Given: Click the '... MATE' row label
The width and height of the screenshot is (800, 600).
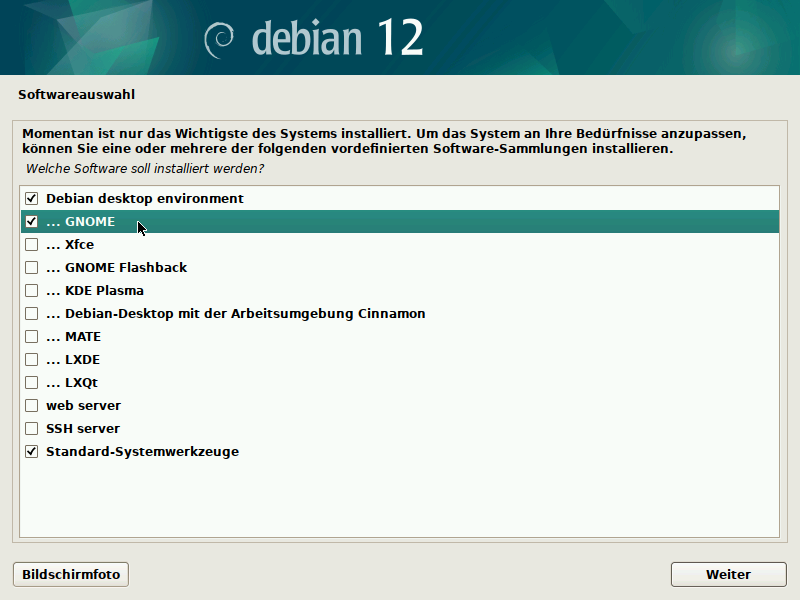Looking at the screenshot, I should (73, 336).
